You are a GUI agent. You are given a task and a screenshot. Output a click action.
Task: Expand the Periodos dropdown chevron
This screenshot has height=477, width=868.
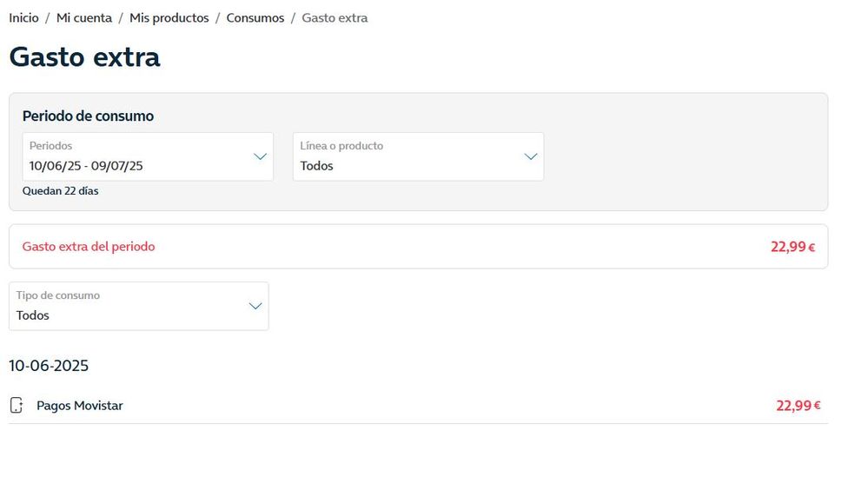pyautogui.click(x=259, y=156)
